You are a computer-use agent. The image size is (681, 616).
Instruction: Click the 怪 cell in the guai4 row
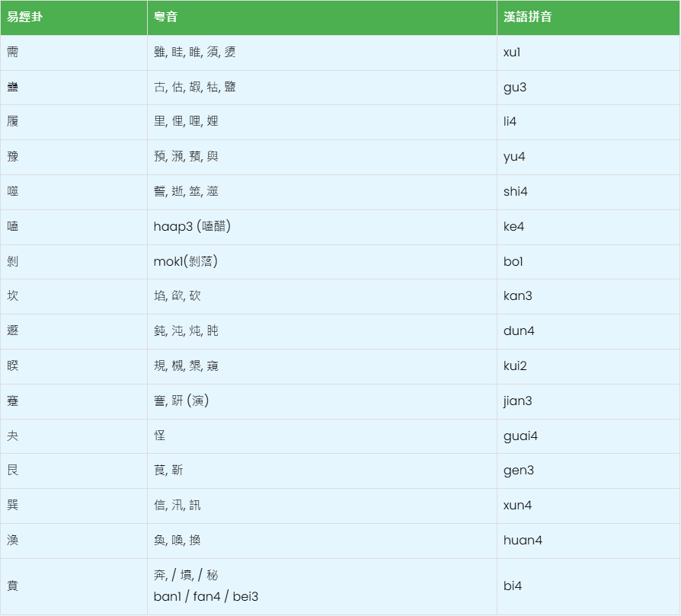(x=322, y=436)
